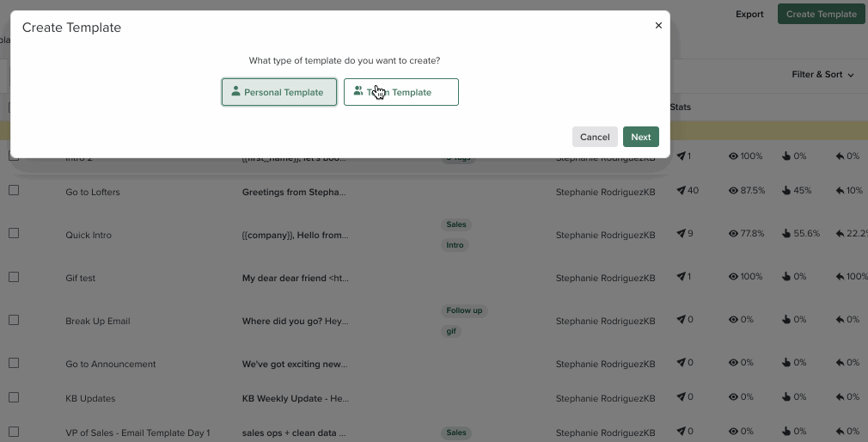
Task: Click the reply icon in Go to Announcement row
Action: click(840, 363)
